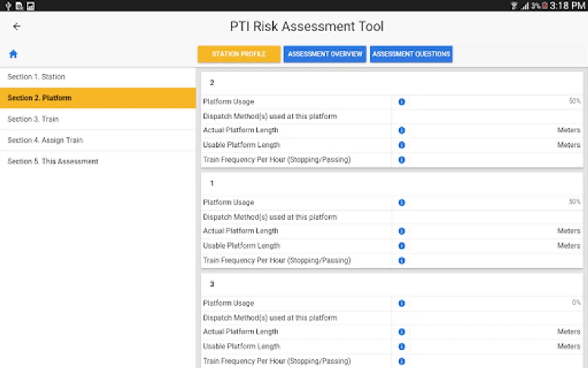Go to home via house icon
The height and width of the screenshot is (368, 588).
pyautogui.click(x=13, y=54)
